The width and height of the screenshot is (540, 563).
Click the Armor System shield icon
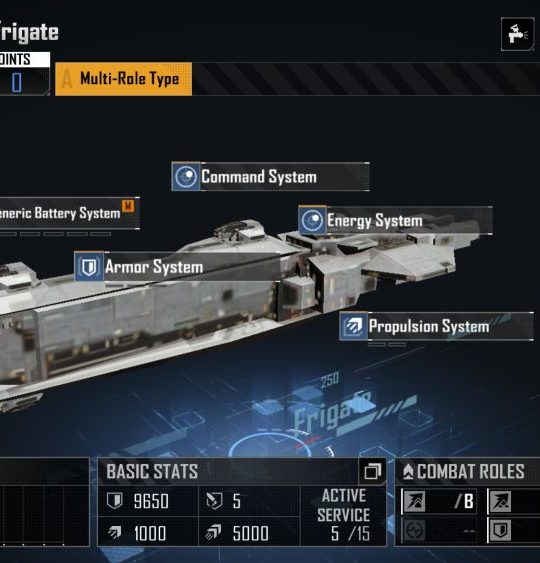coord(89,266)
